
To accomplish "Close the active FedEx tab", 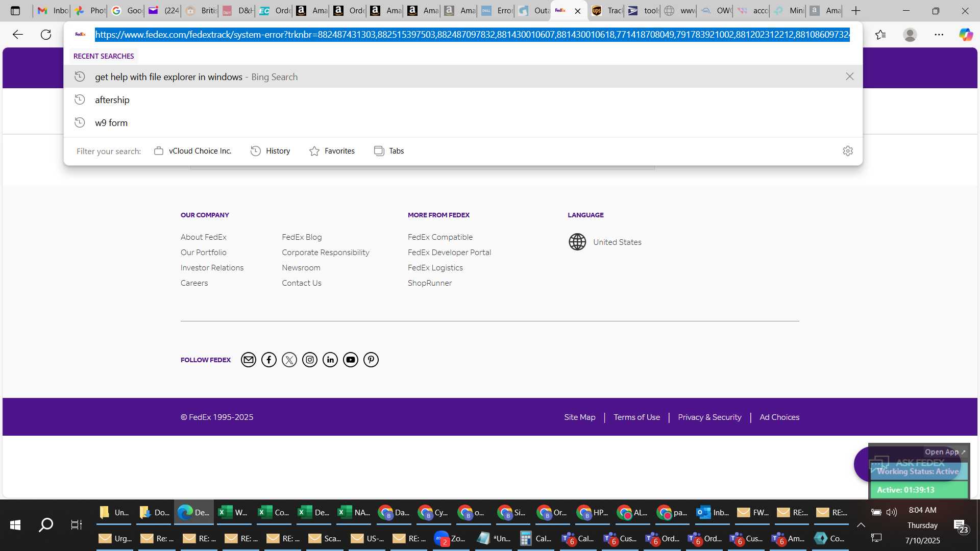I will [x=578, y=11].
